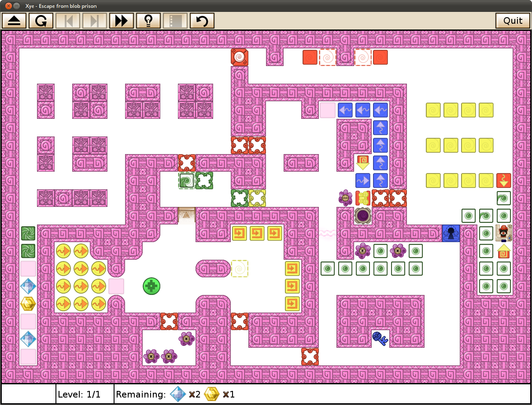Show a hint with the lightbulb button

(x=148, y=21)
